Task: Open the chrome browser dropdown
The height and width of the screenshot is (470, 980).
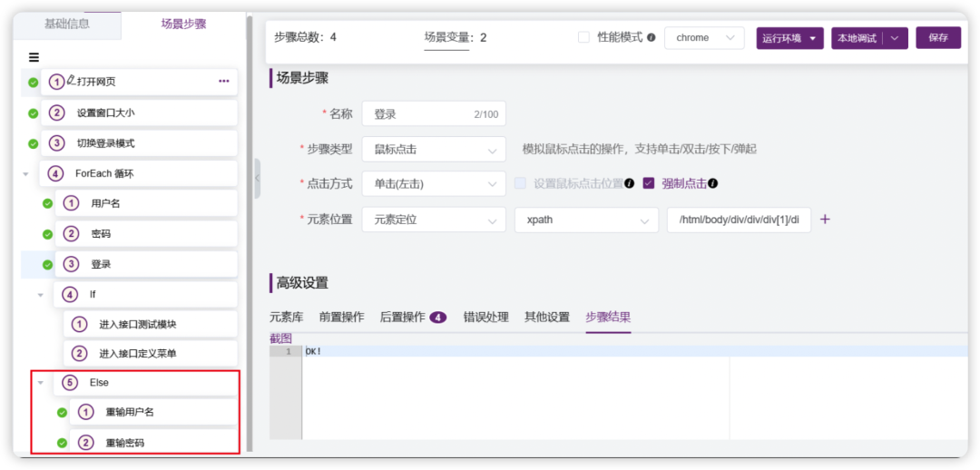Action: pyautogui.click(x=704, y=37)
